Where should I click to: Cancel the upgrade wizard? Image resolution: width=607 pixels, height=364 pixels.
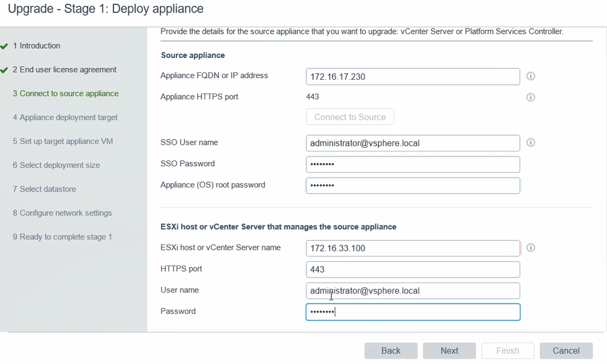(x=566, y=351)
